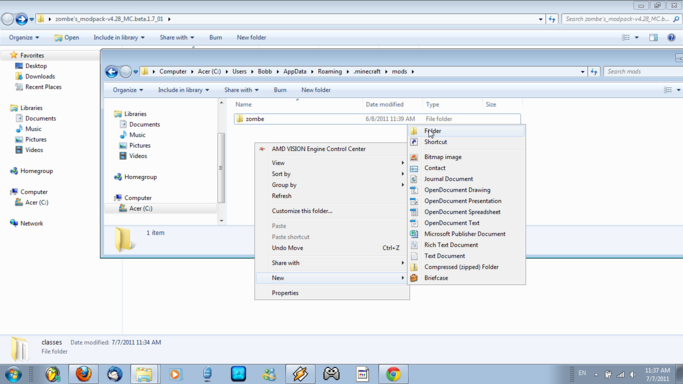Click the clock in the taskbar
This screenshot has width=683, height=384.
click(x=658, y=374)
